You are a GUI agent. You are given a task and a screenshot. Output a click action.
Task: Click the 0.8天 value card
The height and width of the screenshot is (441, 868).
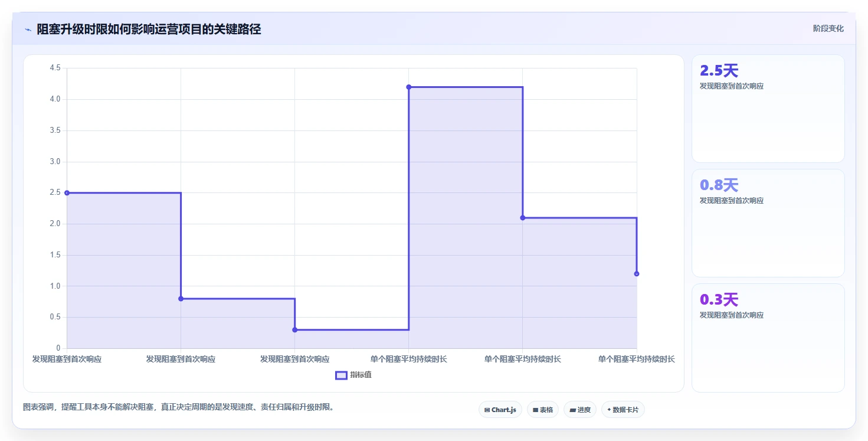point(768,223)
